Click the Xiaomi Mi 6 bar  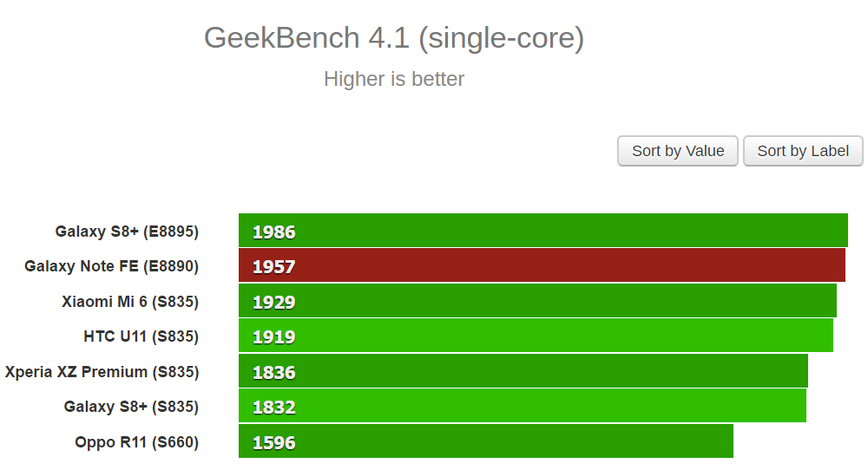tap(537, 301)
